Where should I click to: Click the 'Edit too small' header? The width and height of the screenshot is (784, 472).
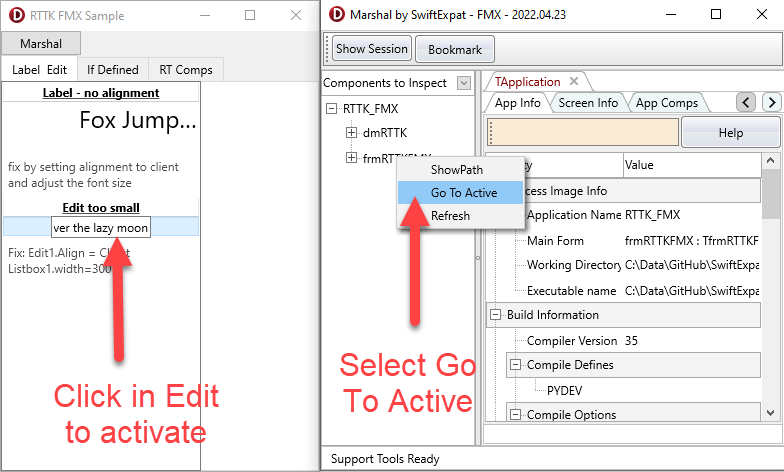[x=101, y=207]
